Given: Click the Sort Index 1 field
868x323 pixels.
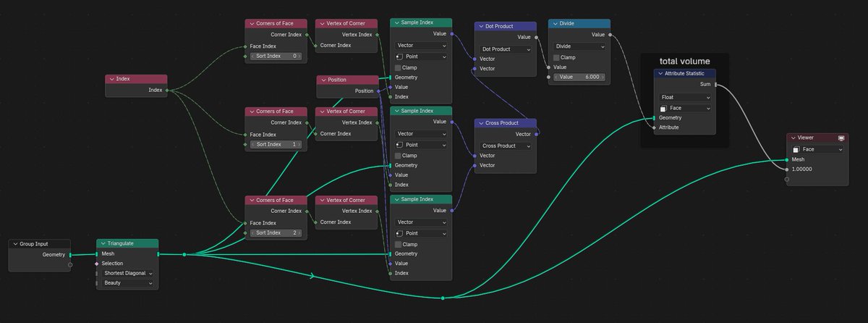Looking at the screenshot, I should tap(276, 144).
